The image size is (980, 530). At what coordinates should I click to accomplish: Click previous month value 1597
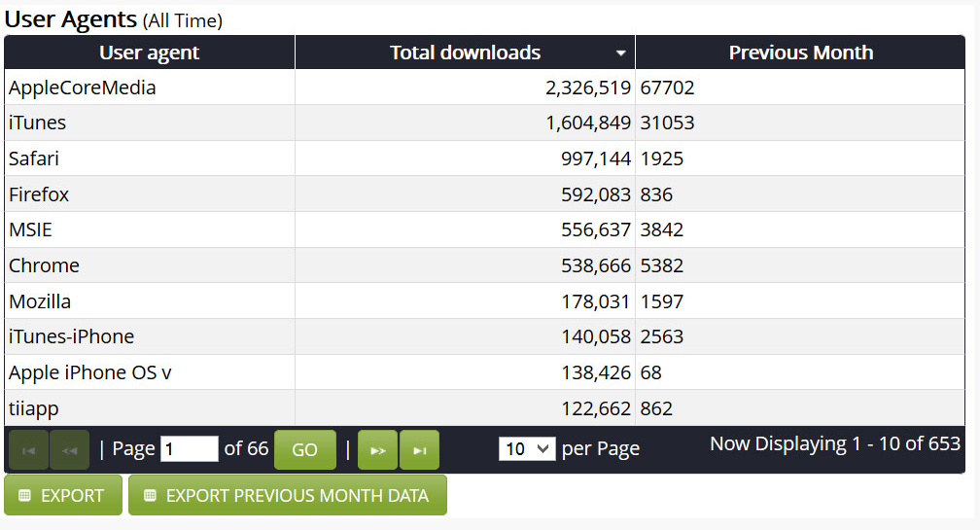point(661,301)
